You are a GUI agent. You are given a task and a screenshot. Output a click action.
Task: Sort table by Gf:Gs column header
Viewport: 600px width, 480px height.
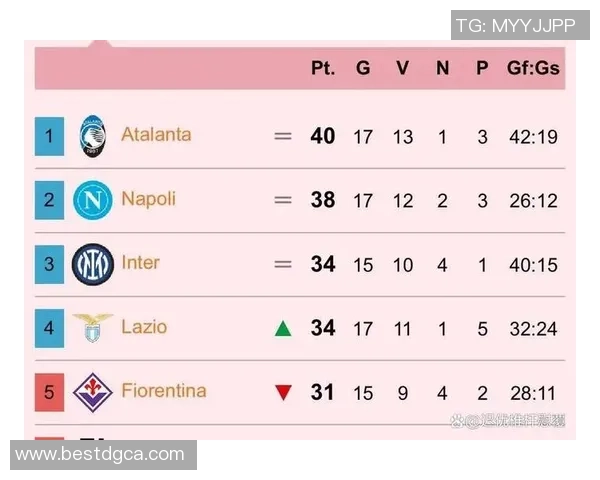click(x=533, y=68)
